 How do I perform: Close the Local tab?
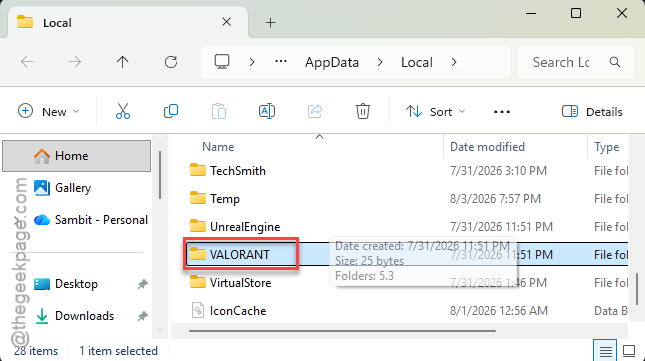[x=226, y=22]
